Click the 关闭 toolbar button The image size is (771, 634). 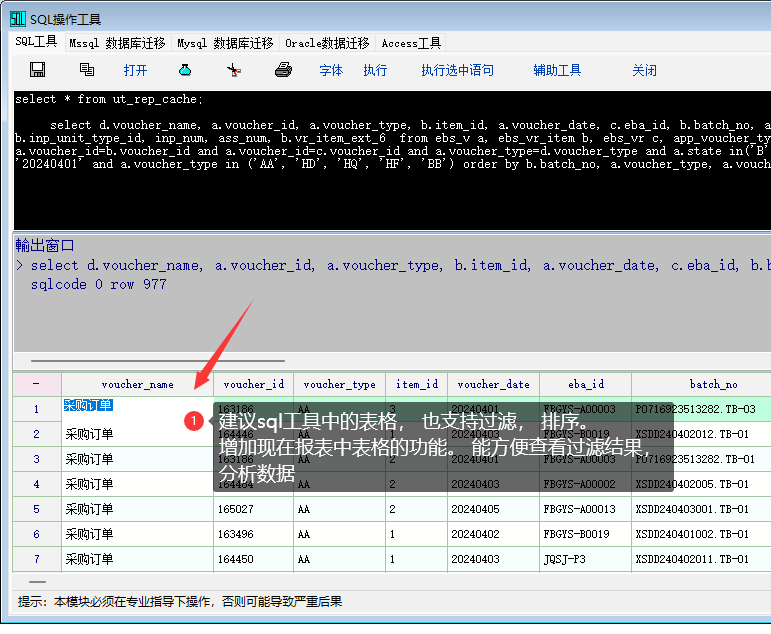(644, 70)
